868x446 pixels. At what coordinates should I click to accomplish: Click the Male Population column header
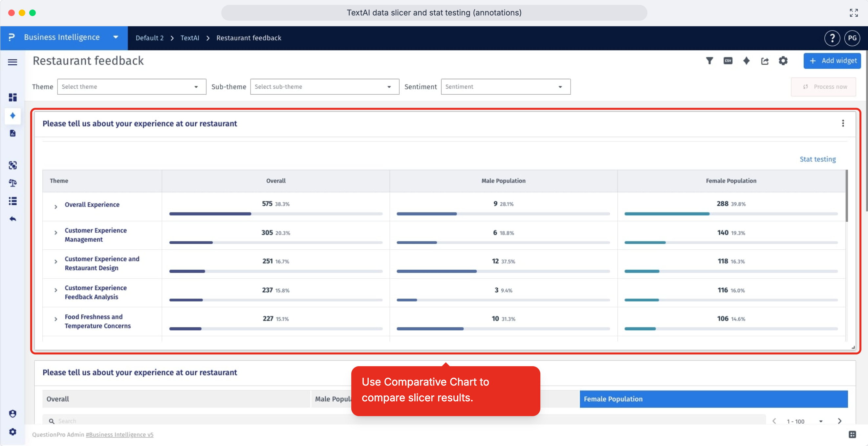[503, 181]
